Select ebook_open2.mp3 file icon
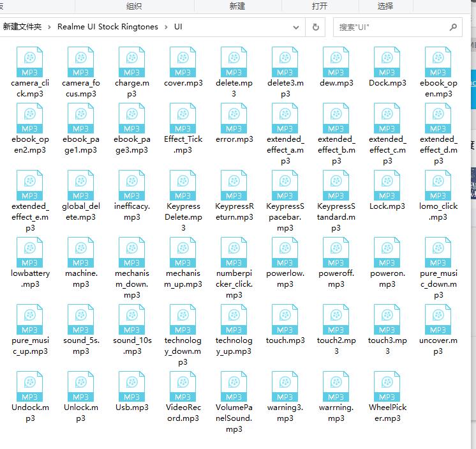 30,118
